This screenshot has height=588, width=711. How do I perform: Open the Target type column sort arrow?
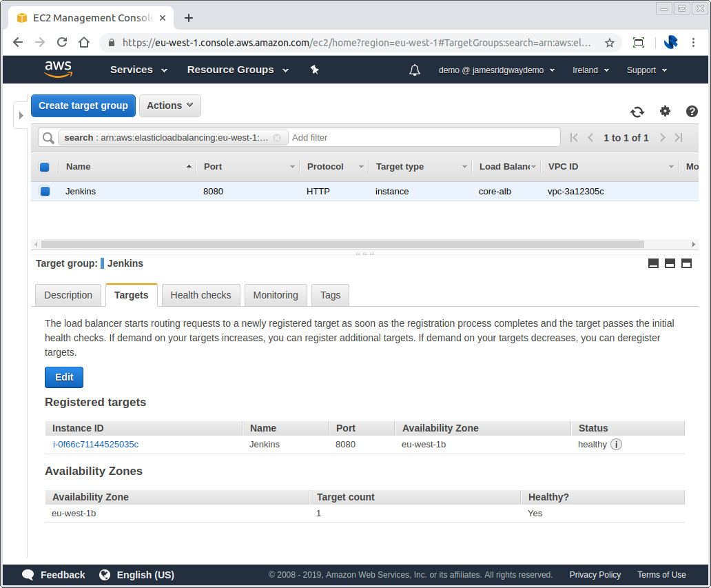464,167
